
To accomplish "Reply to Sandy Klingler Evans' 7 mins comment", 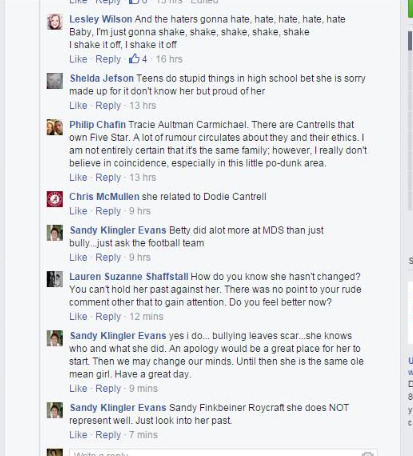I will 108,435.
